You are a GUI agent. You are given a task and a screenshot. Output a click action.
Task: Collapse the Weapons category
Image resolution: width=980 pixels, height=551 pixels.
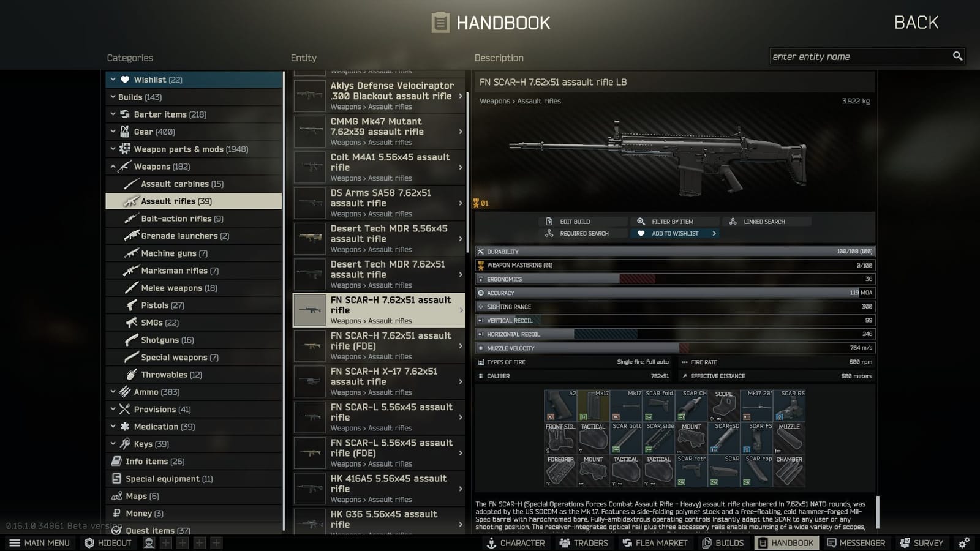(114, 166)
